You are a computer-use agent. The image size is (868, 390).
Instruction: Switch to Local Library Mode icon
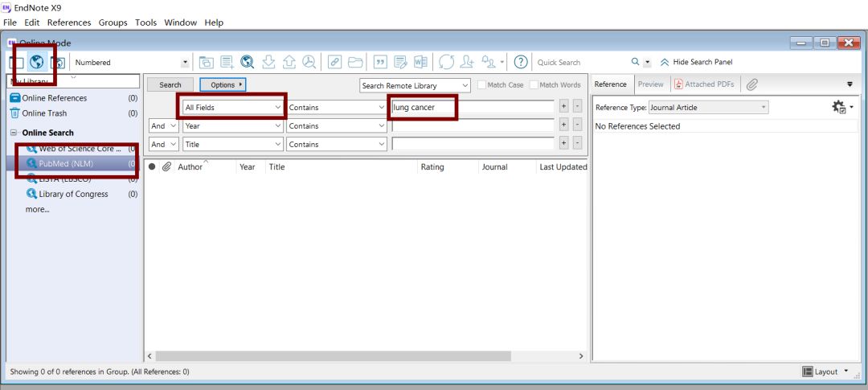(x=16, y=63)
